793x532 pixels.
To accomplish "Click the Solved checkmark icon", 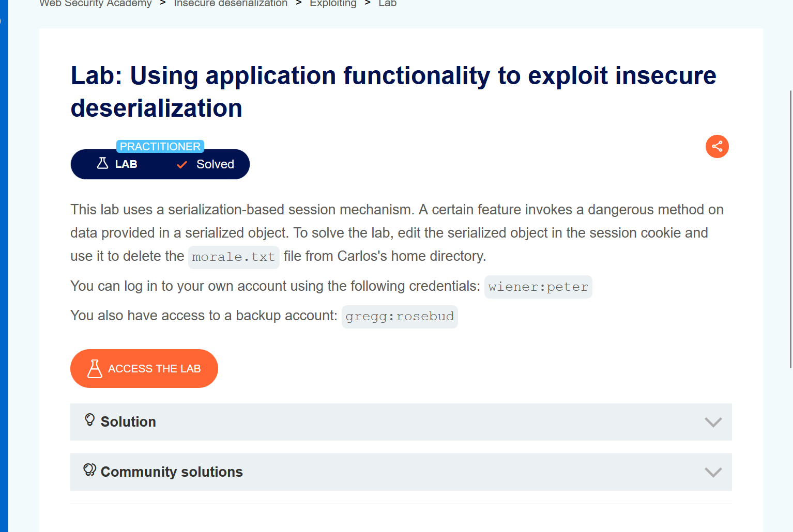I will coord(182,165).
